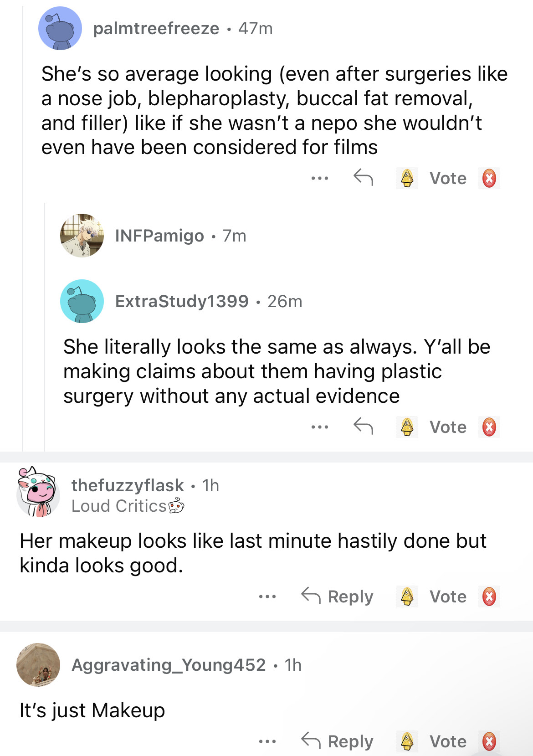The width and height of the screenshot is (533, 756).
Task: Downvote thefuzzyflask's makeup comment
Action: (489, 597)
